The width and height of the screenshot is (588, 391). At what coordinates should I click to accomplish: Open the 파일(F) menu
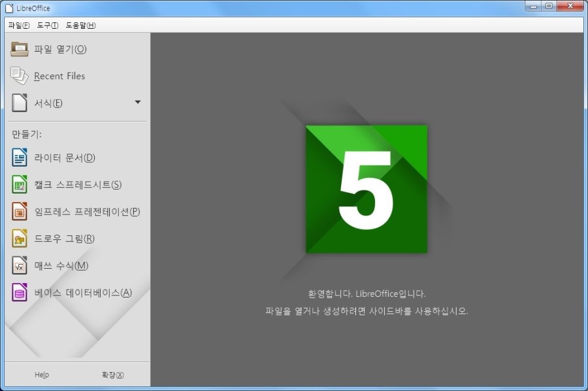click(19, 25)
